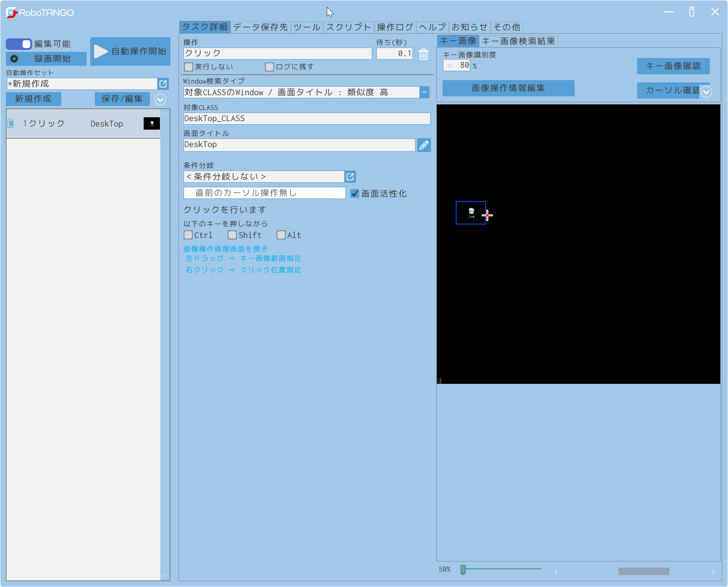Click the horizontal scrollbar left arrow
This screenshot has width=728, height=587.
point(556,571)
